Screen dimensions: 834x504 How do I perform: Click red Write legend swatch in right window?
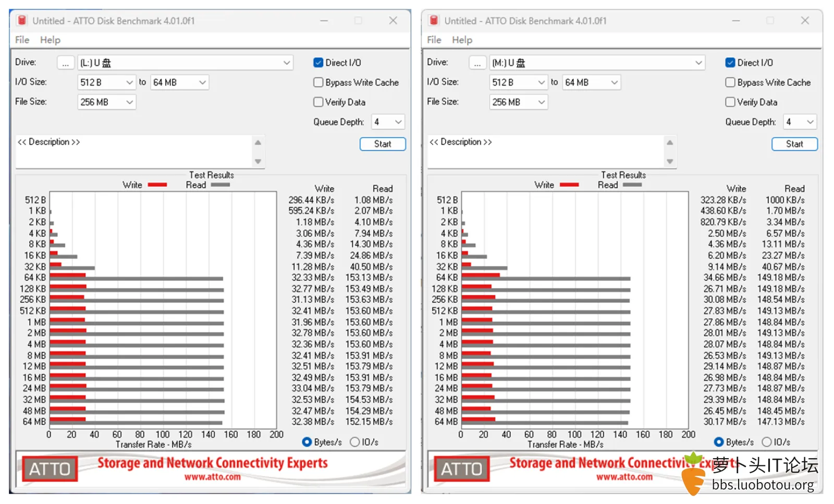pos(569,185)
